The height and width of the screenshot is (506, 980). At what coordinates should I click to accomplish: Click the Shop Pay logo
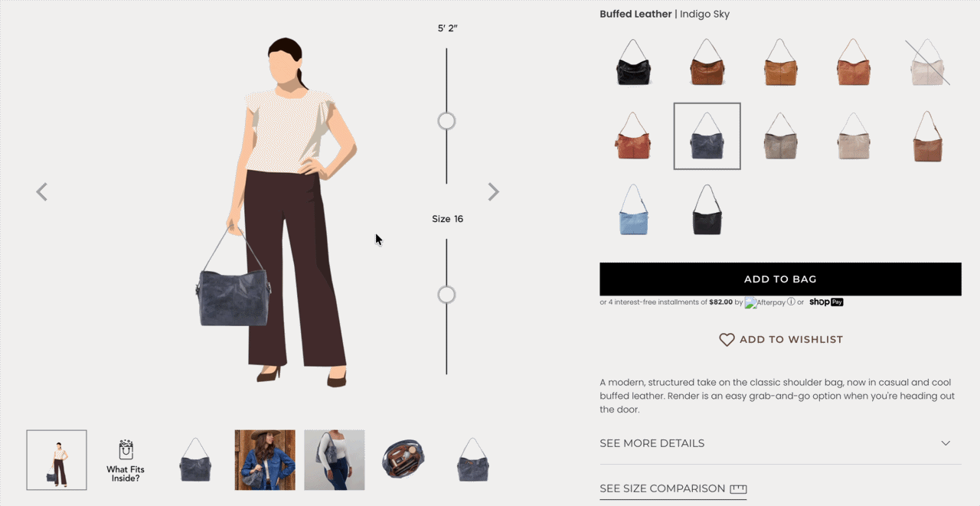coord(826,302)
